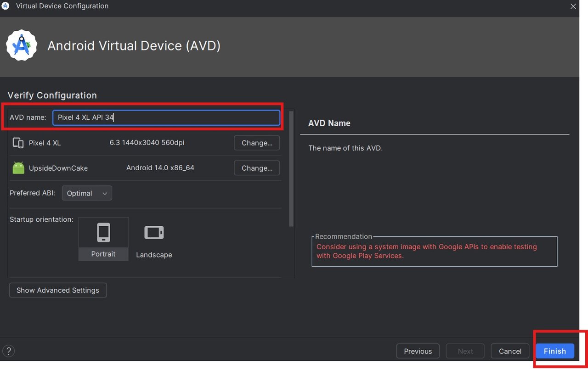Click the green UpsideDownCake Android icon
This screenshot has width=588, height=369.
click(18, 168)
